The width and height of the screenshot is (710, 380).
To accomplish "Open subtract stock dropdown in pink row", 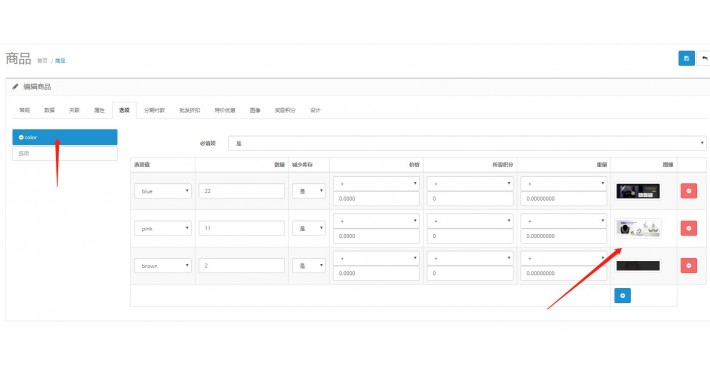I will click(x=309, y=229).
